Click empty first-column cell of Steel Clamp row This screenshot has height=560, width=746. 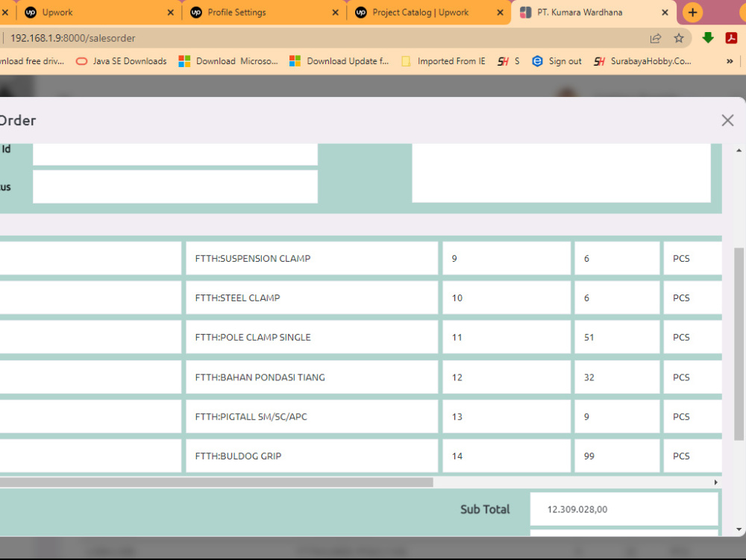(x=90, y=298)
